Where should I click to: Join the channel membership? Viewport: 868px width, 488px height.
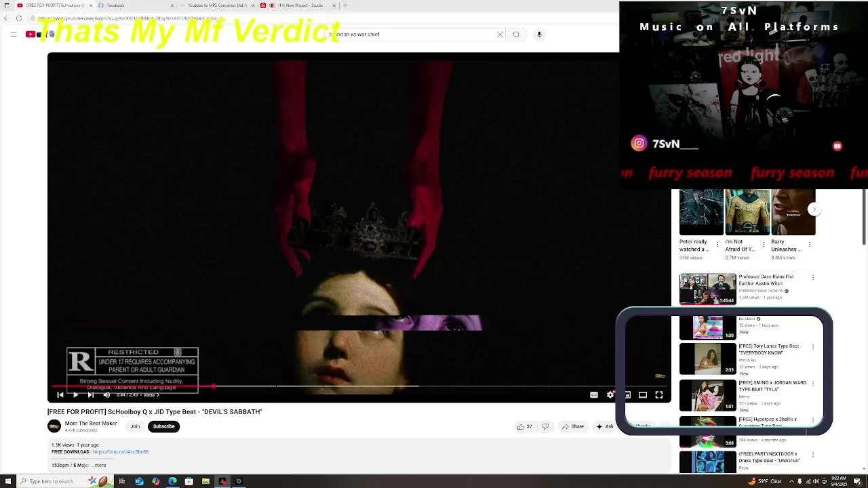click(135, 426)
